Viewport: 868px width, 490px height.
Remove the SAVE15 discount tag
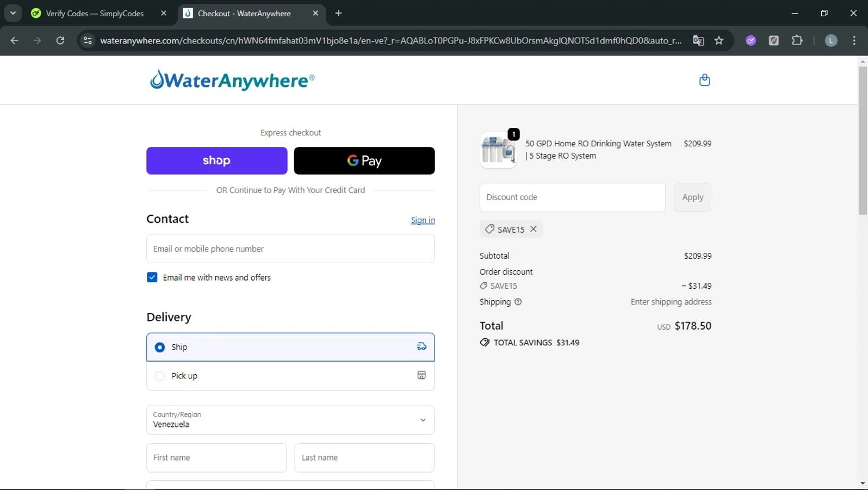tap(534, 229)
